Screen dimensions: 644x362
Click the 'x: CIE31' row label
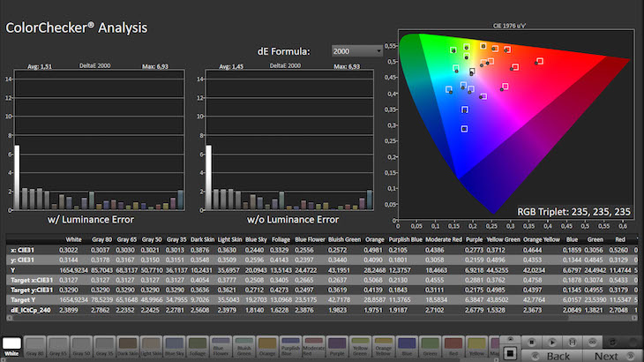22,250
